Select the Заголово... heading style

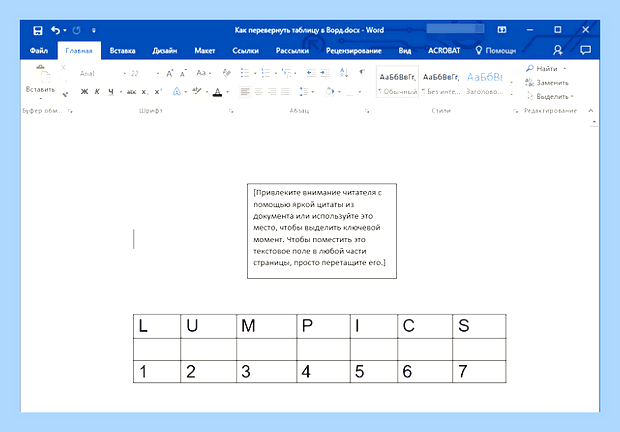point(484,82)
